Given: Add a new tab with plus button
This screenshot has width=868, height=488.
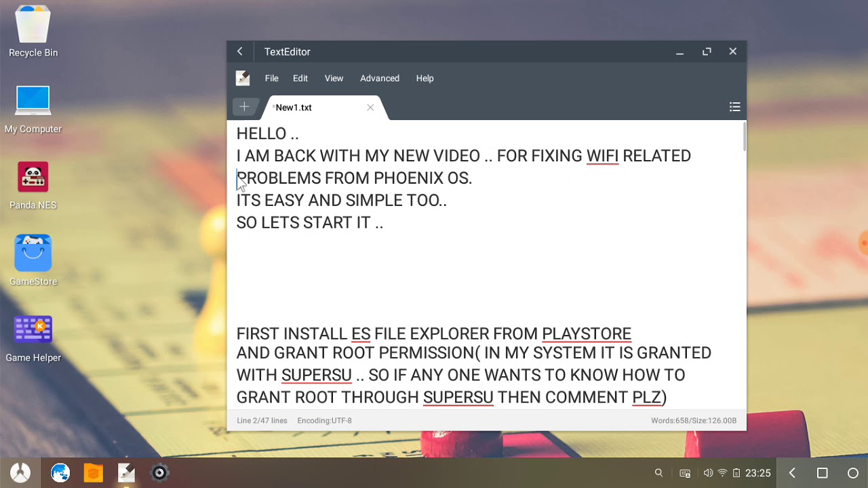Looking at the screenshot, I should (x=244, y=107).
